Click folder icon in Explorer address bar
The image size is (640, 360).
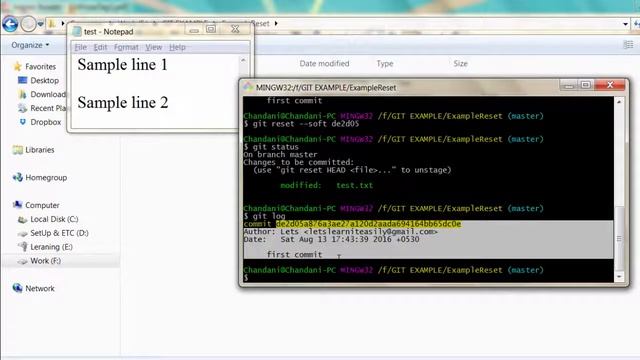click(52, 24)
